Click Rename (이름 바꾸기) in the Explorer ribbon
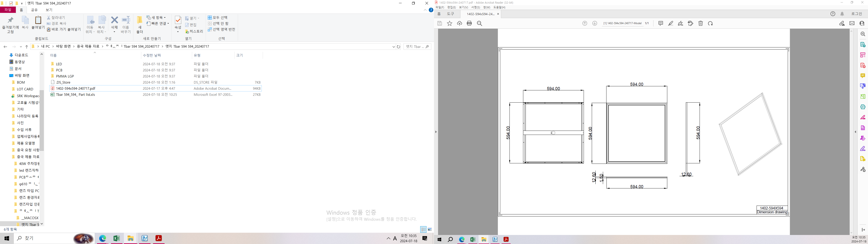The height and width of the screenshot is (244, 868). point(126,25)
